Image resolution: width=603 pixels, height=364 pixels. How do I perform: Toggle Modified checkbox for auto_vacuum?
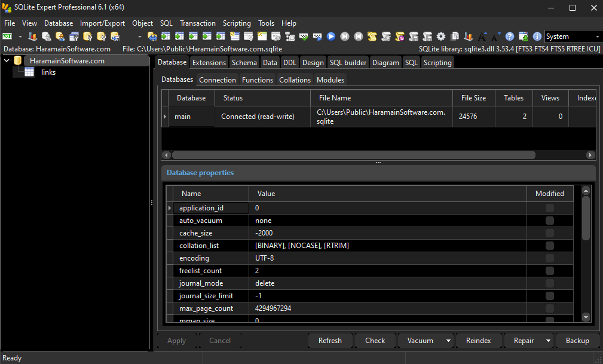[x=550, y=221]
